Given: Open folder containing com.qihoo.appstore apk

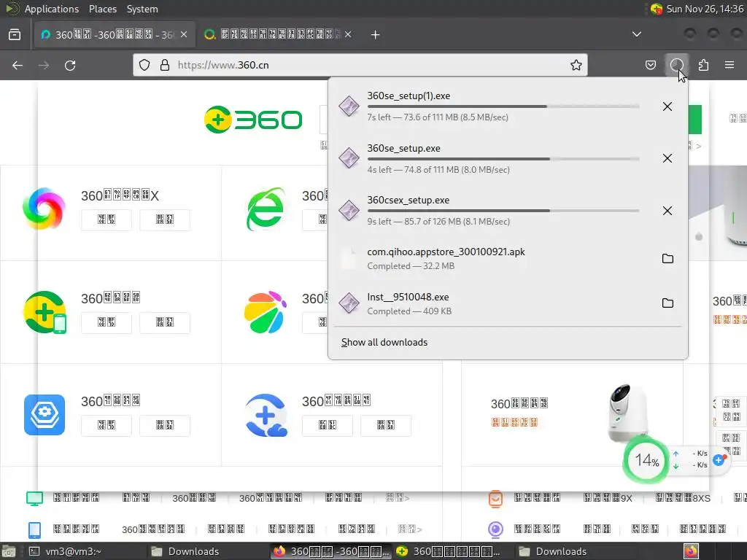Looking at the screenshot, I should (667, 259).
